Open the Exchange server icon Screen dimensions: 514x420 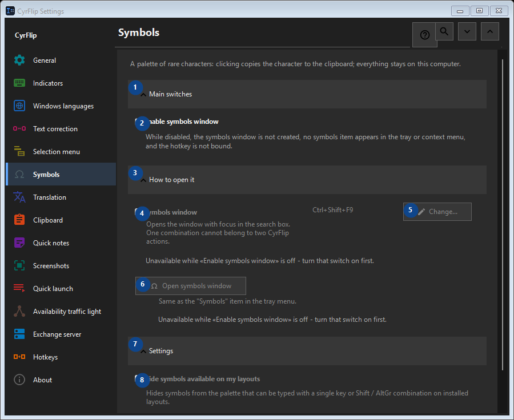19,334
